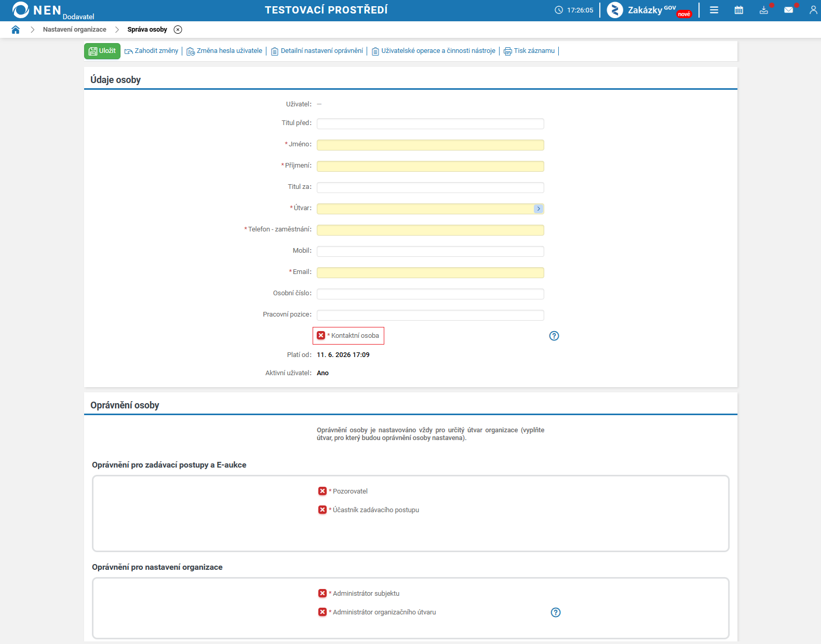Click the Údaje osoby section heading
821x644 pixels.
coord(115,80)
